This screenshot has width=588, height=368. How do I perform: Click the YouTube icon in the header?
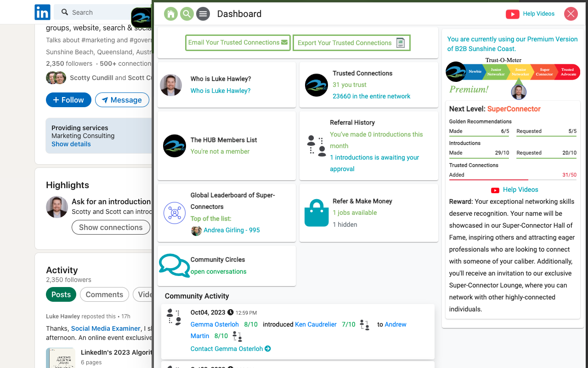(x=512, y=14)
